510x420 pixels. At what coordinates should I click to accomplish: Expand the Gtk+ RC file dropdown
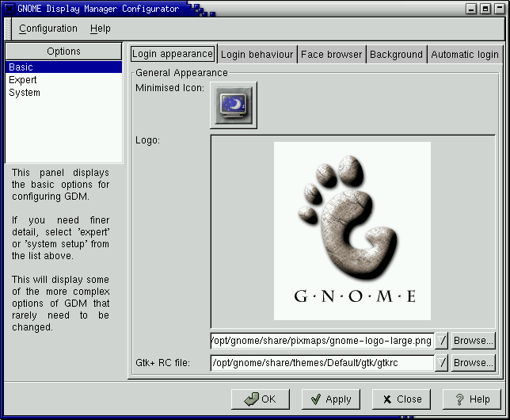pyautogui.click(x=441, y=363)
